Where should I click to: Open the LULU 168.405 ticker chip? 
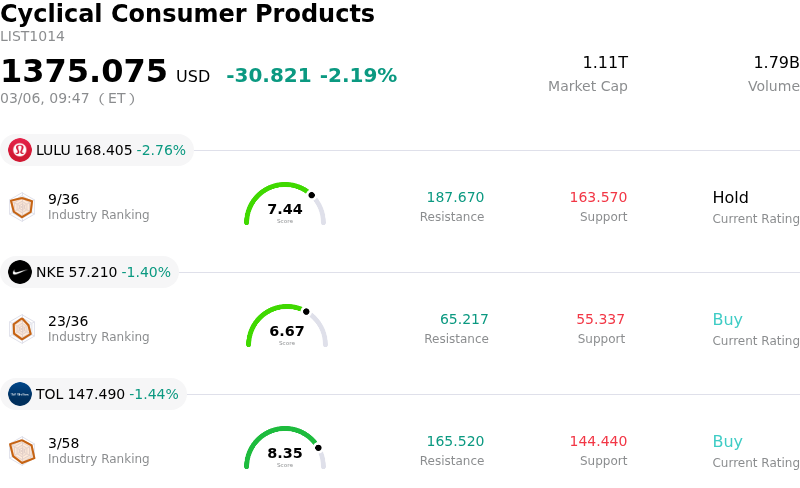coord(98,150)
